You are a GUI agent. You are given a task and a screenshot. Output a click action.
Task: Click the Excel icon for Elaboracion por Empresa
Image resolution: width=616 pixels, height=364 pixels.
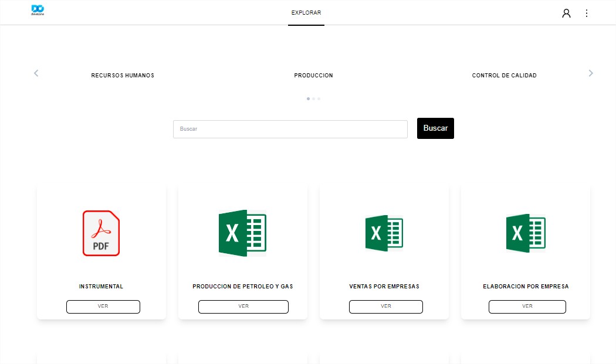tap(526, 233)
